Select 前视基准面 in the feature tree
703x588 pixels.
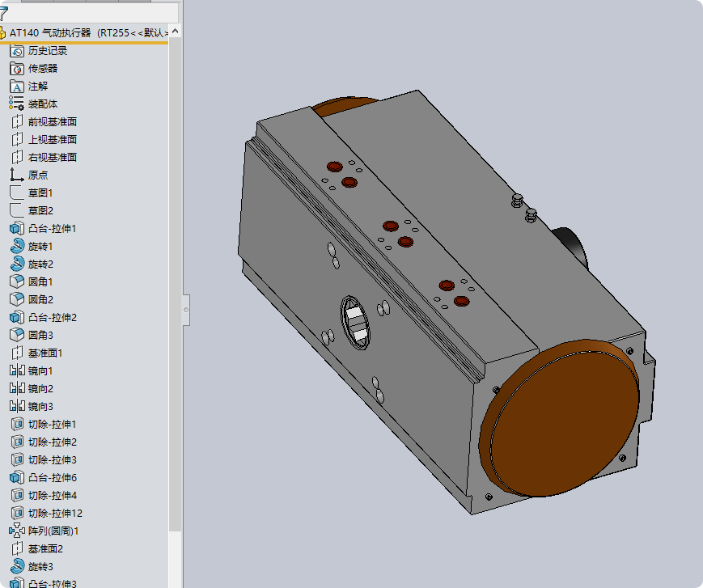click(x=53, y=122)
